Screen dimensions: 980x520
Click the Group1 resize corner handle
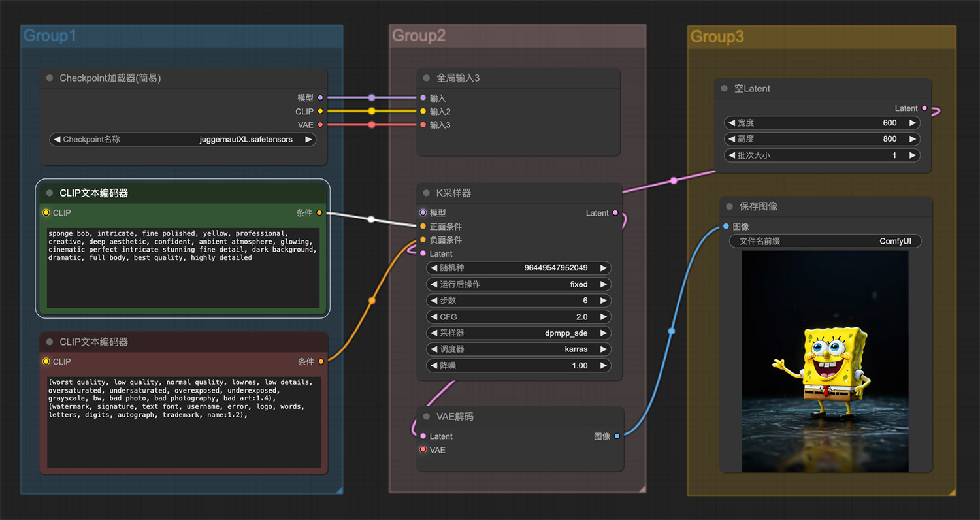(339, 490)
